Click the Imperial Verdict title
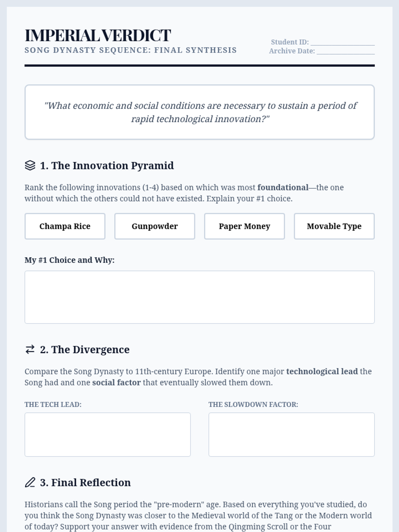 (98, 35)
